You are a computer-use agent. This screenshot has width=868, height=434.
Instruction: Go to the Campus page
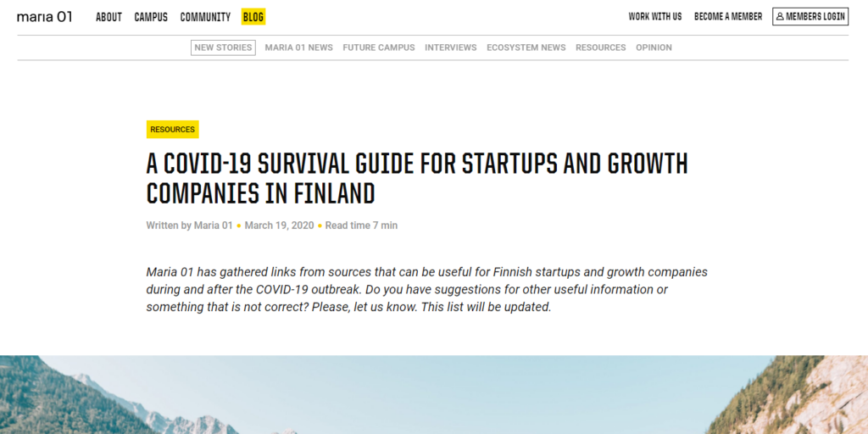[151, 17]
